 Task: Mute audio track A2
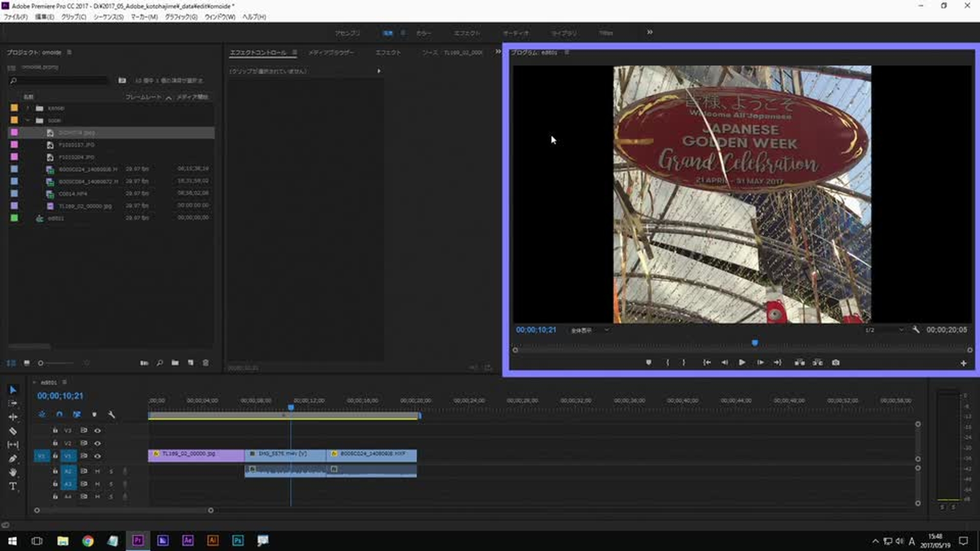click(x=97, y=471)
